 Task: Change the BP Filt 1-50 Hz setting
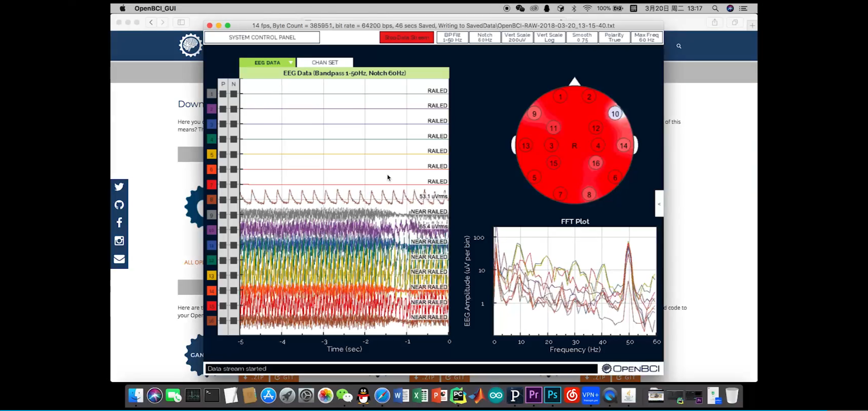452,37
